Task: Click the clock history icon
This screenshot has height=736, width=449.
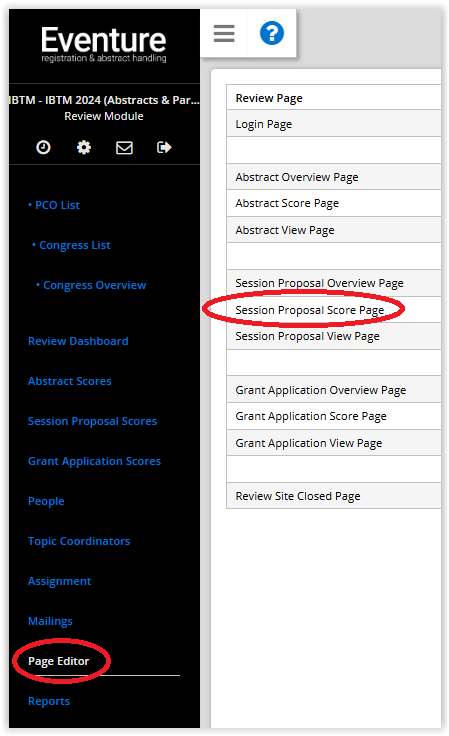Action: (x=43, y=147)
